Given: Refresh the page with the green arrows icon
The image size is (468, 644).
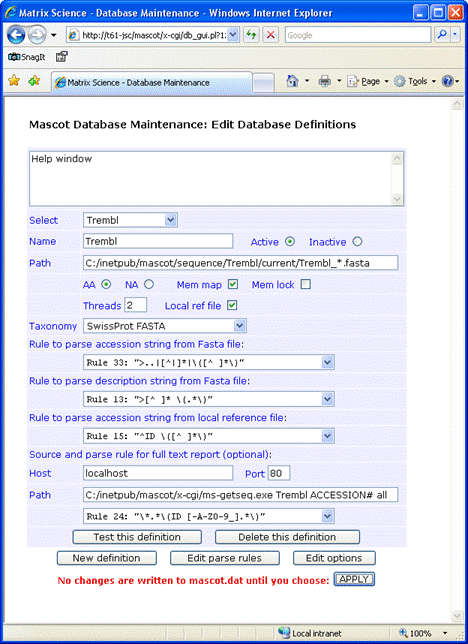Looking at the screenshot, I should tap(251, 35).
